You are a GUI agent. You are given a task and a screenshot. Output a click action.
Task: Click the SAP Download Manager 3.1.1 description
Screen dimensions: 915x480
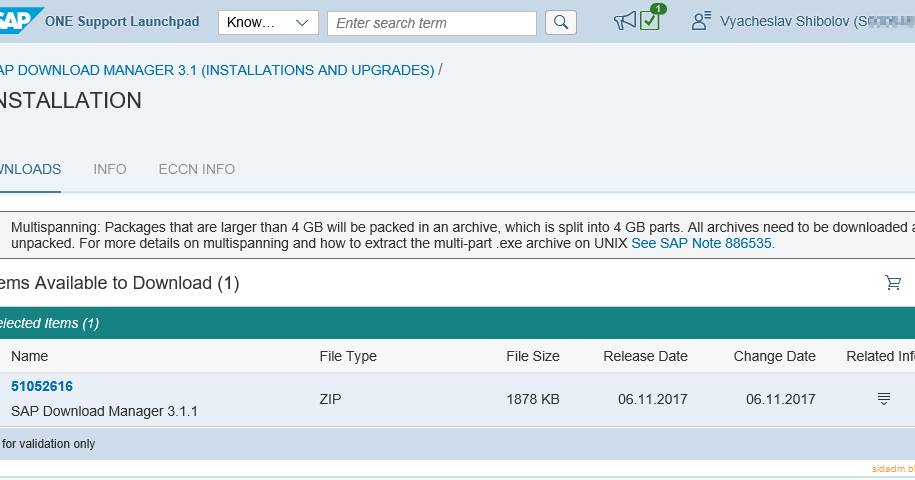pos(104,411)
